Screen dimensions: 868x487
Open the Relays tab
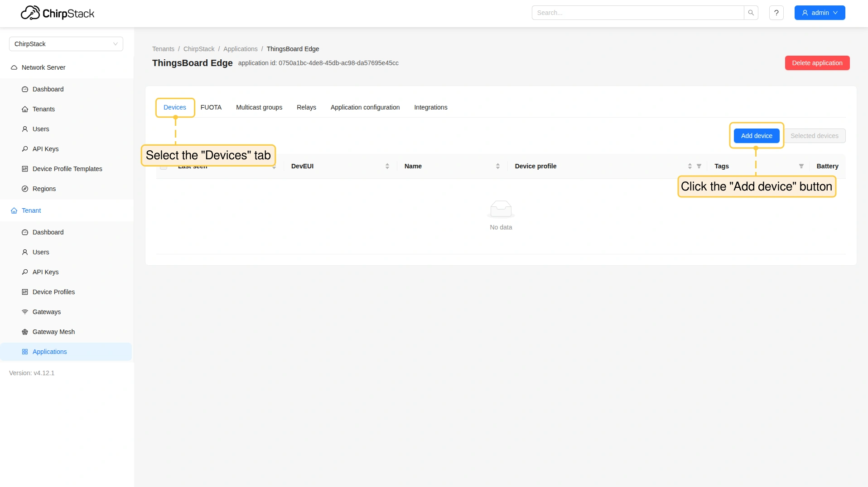tap(306, 107)
